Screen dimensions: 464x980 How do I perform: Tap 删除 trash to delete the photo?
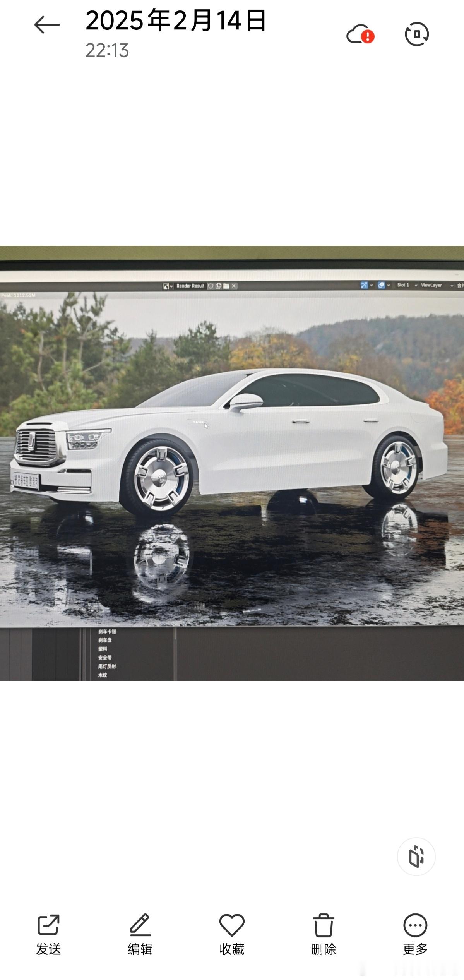324,934
